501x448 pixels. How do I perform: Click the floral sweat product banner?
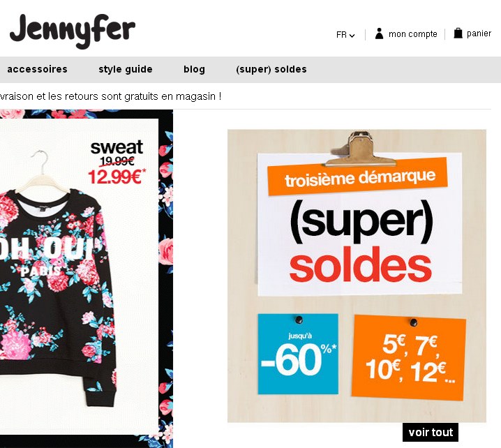(87, 278)
